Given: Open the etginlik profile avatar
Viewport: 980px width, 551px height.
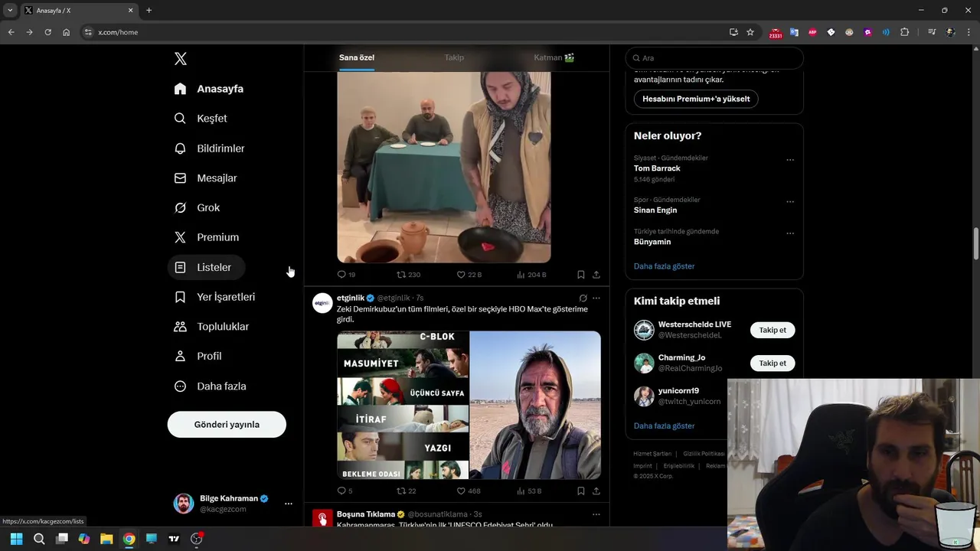Looking at the screenshot, I should pos(322,303).
